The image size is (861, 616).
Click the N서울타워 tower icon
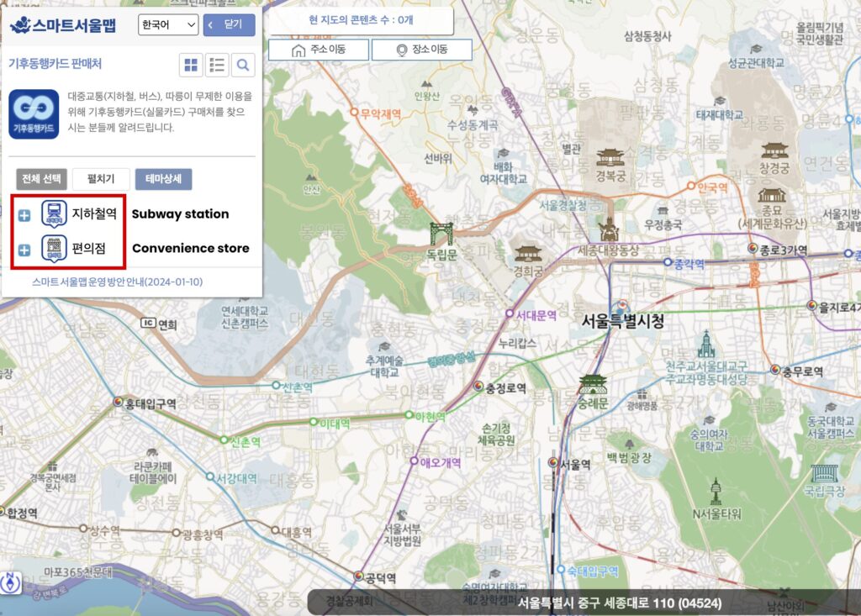[716, 492]
